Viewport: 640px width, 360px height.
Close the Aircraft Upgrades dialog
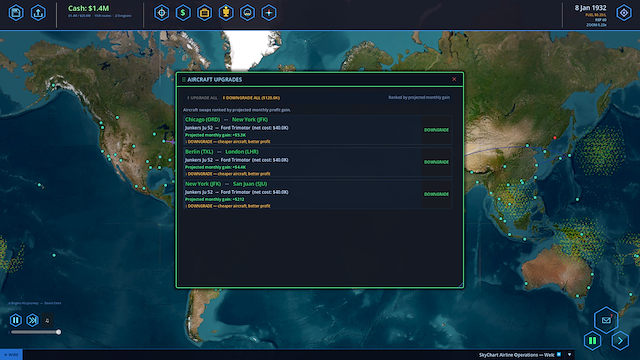click(x=454, y=79)
